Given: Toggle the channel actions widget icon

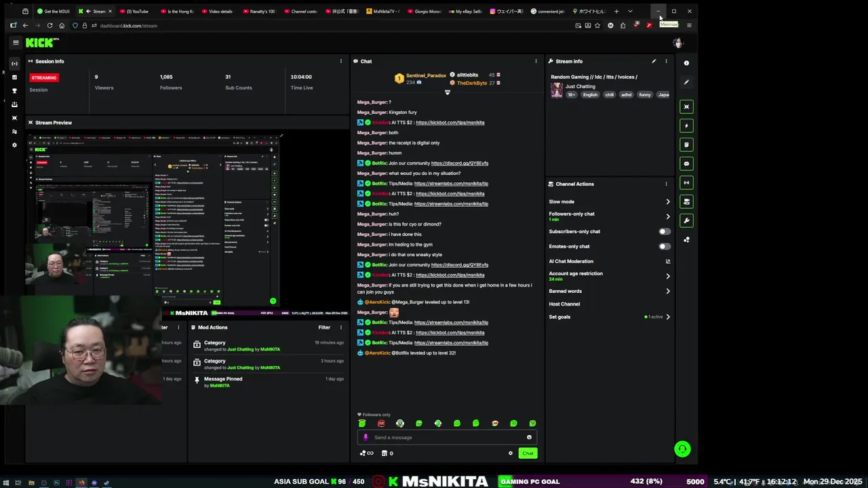Looking at the screenshot, I should click(686, 201).
